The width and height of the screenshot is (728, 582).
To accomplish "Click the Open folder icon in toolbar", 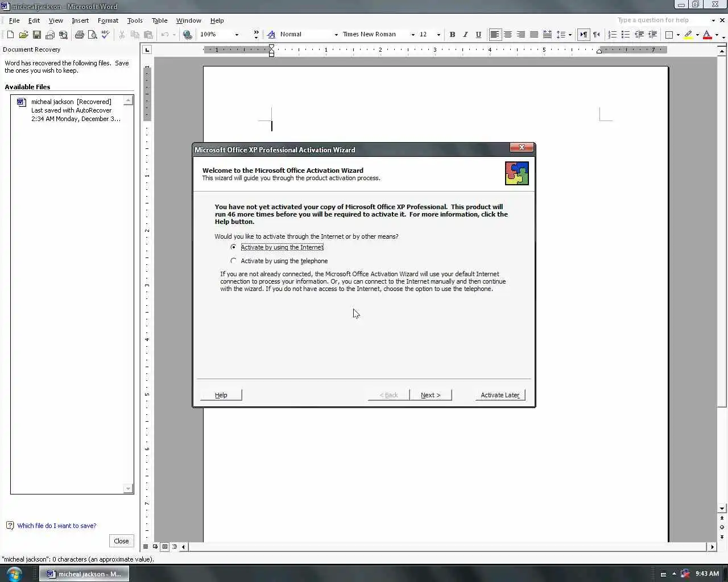I will (23, 35).
